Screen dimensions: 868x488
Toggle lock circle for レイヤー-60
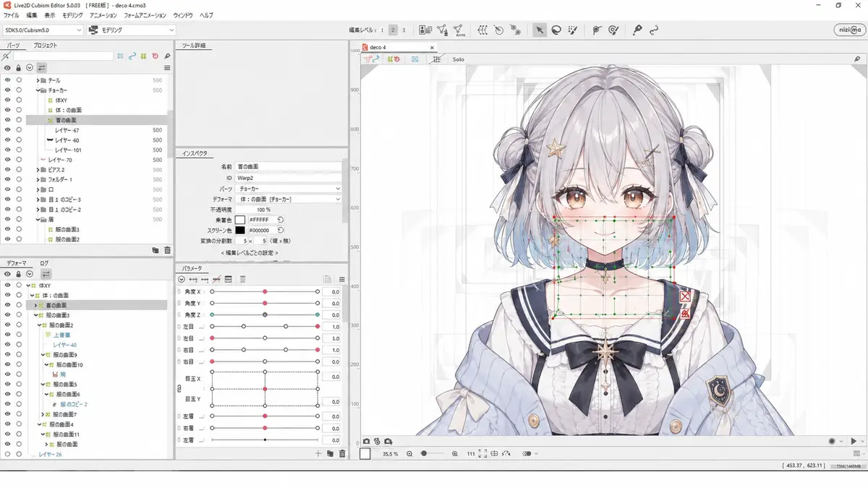point(19,140)
